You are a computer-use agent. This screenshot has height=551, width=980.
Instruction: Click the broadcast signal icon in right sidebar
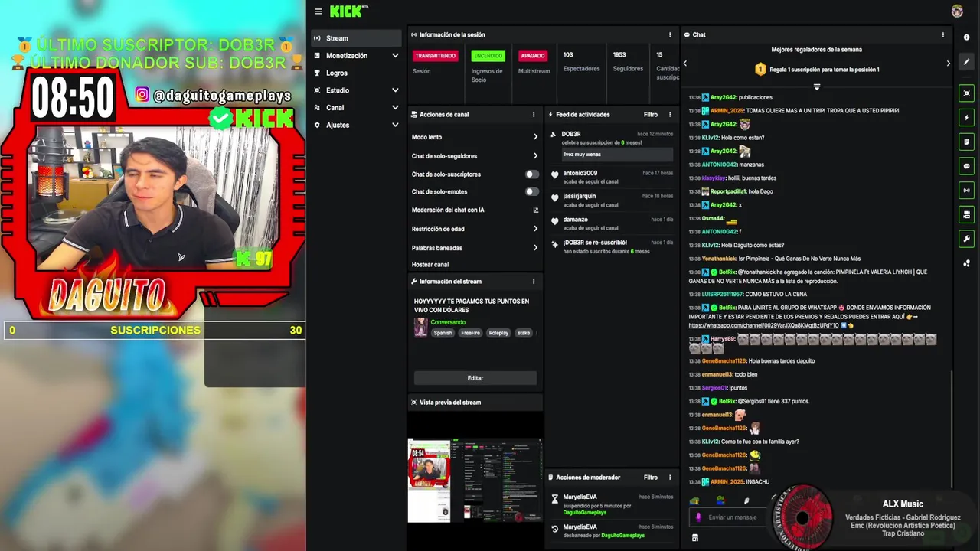tap(966, 191)
